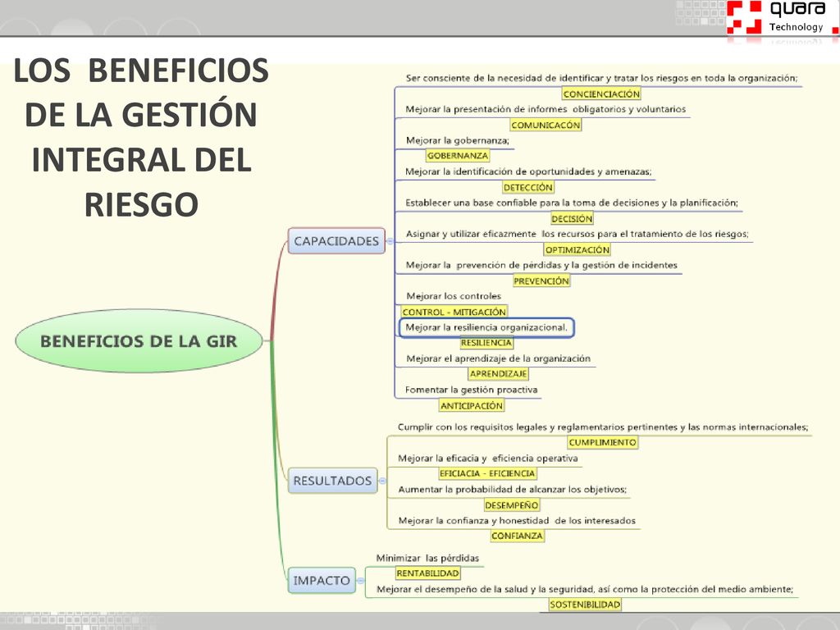
Task: Select highlighted 'Mejorar la resiliencia organizacional.' topic
Action: point(486,327)
